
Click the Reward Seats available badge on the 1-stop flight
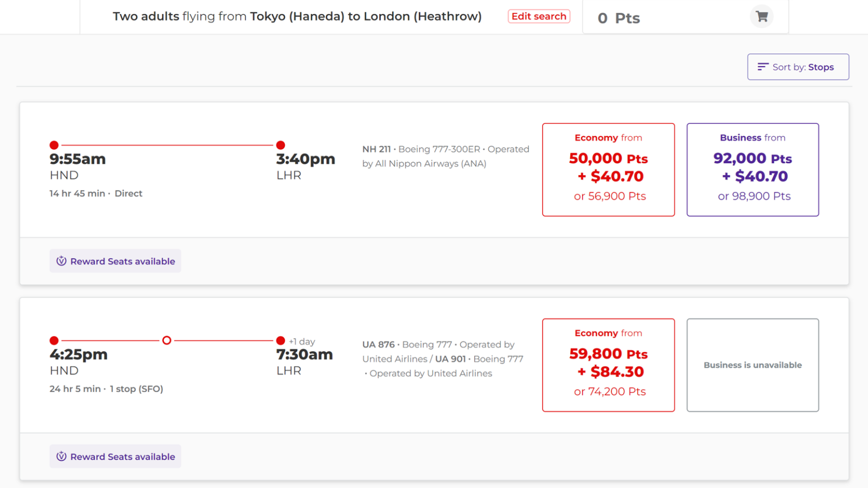[115, 456]
